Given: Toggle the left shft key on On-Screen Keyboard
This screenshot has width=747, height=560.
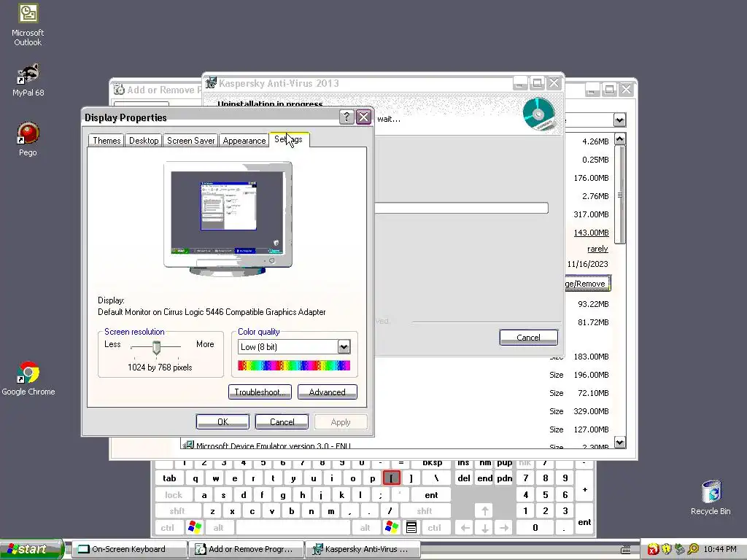Looking at the screenshot, I should click(177, 511).
